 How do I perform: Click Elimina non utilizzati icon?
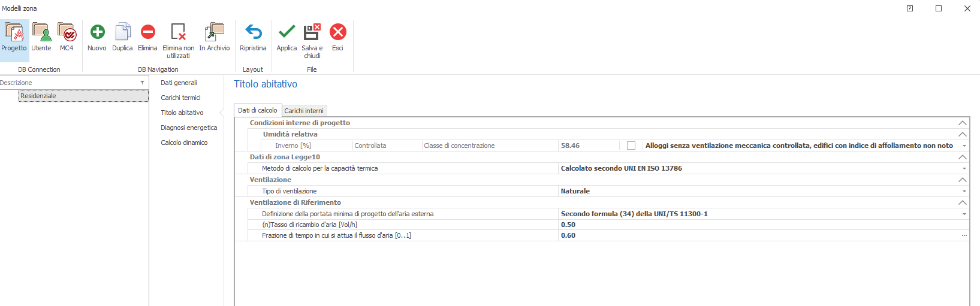178,32
